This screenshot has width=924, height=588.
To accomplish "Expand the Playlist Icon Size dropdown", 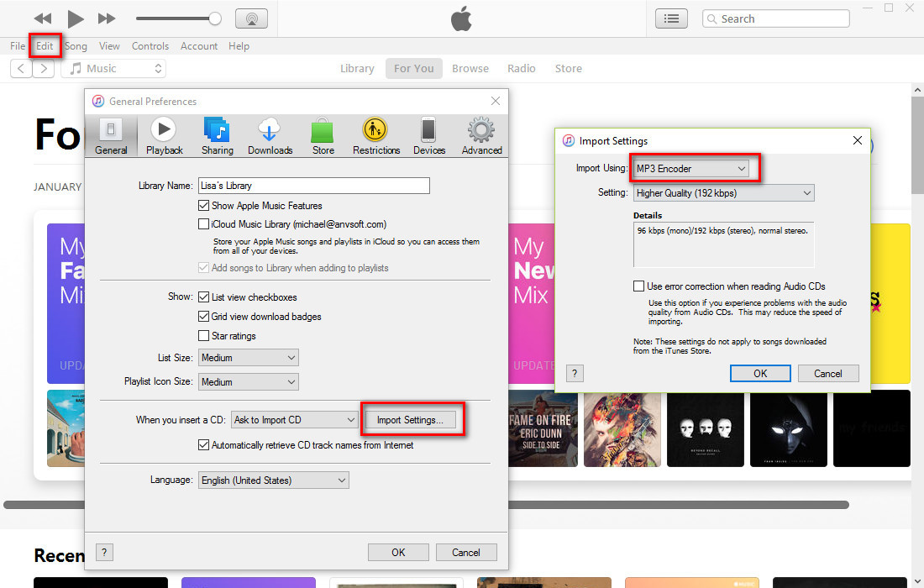I will click(249, 382).
